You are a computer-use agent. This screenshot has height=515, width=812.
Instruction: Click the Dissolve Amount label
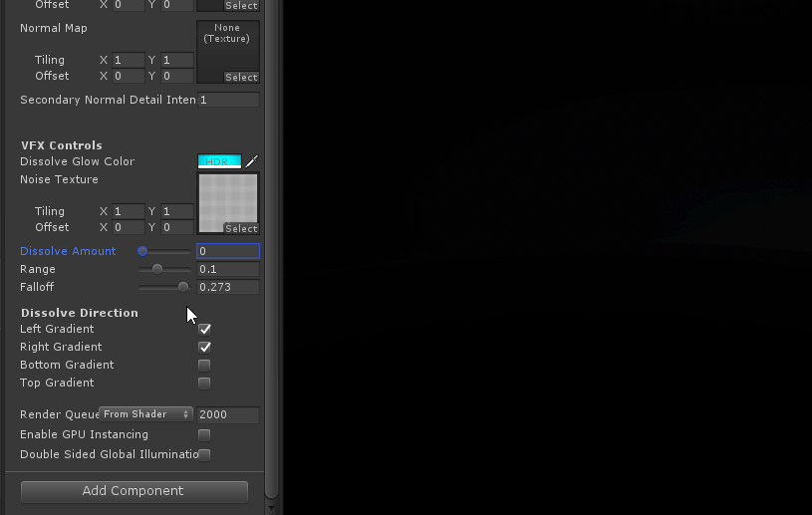pos(68,251)
